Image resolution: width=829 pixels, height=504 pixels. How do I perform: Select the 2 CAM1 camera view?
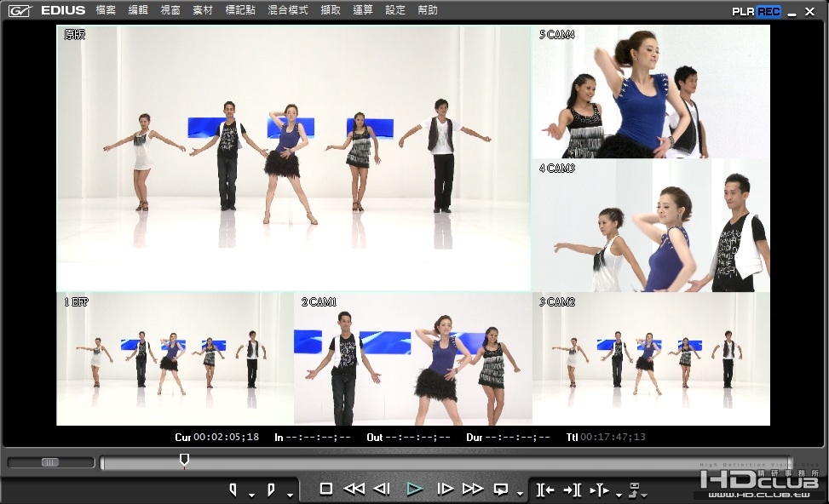tap(413, 358)
